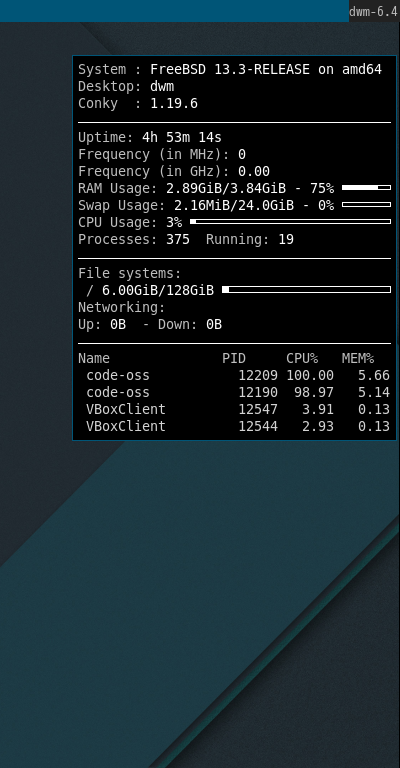This screenshot has height=768, width=400.
Task: Select the System FreeBSD 13.3-RELEASE line
Action: pos(230,70)
